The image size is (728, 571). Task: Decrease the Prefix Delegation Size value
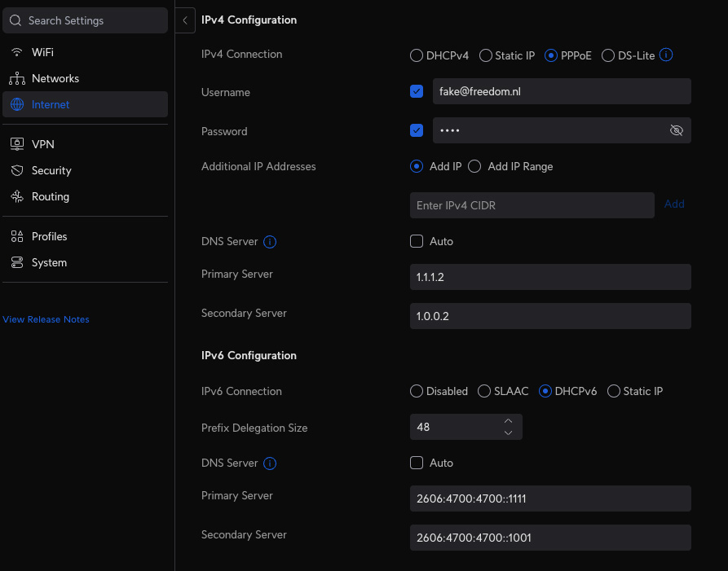coord(508,433)
